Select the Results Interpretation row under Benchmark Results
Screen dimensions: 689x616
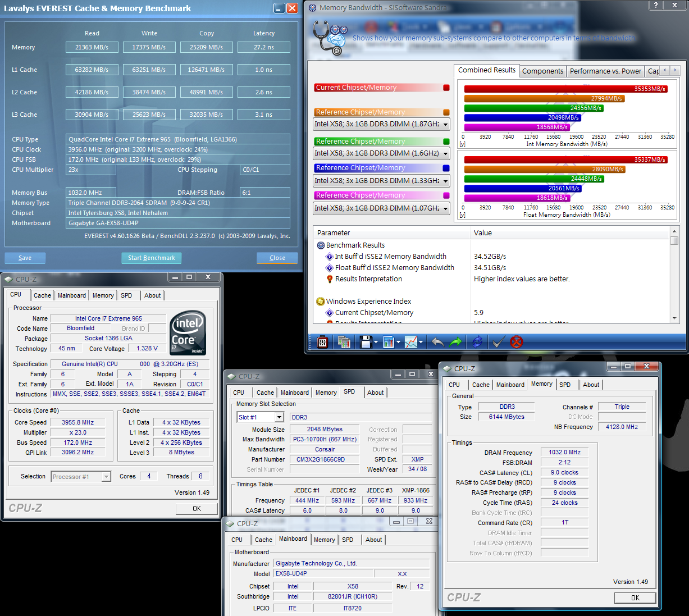(368, 279)
